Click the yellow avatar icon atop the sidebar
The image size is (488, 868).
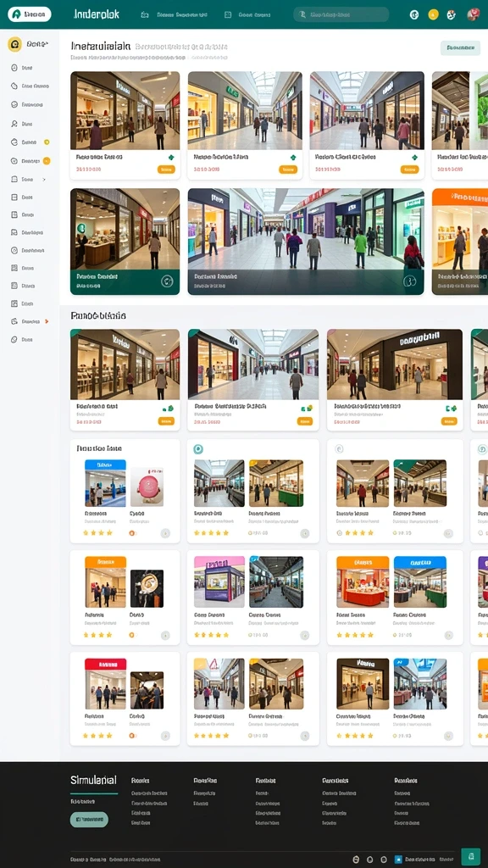[x=15, y=44]
